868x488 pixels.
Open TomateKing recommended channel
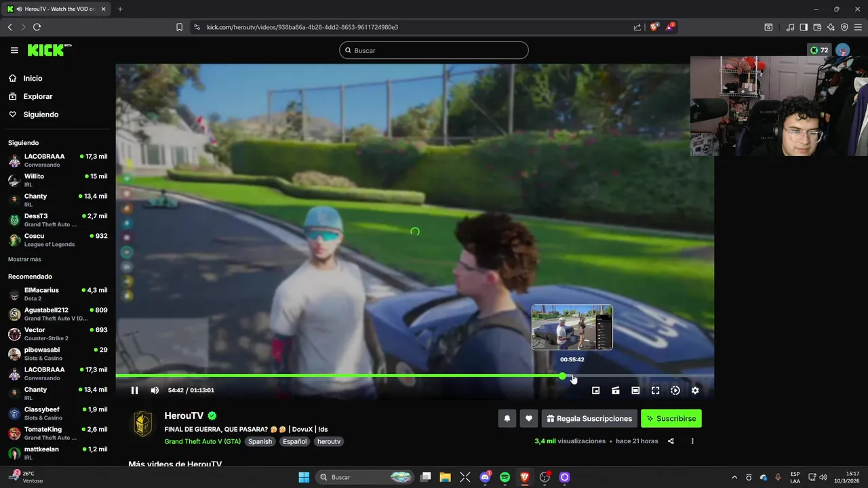pyautogui.click(x=58, y=433)
